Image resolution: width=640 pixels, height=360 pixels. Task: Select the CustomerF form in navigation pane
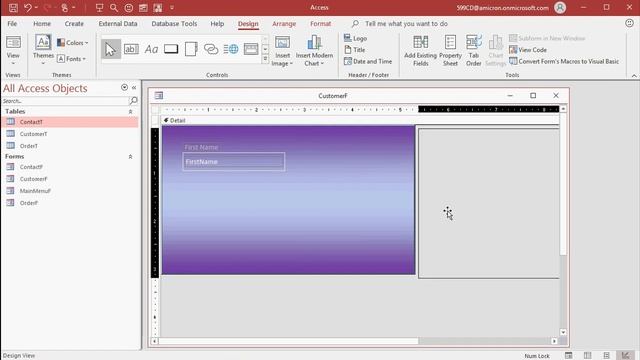70,179
